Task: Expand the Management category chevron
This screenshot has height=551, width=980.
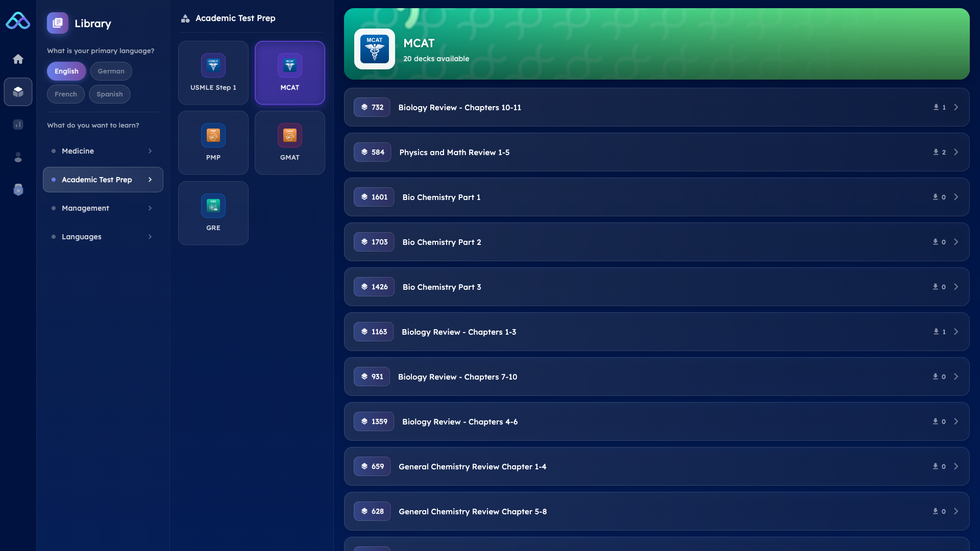Action: point(150,208)
